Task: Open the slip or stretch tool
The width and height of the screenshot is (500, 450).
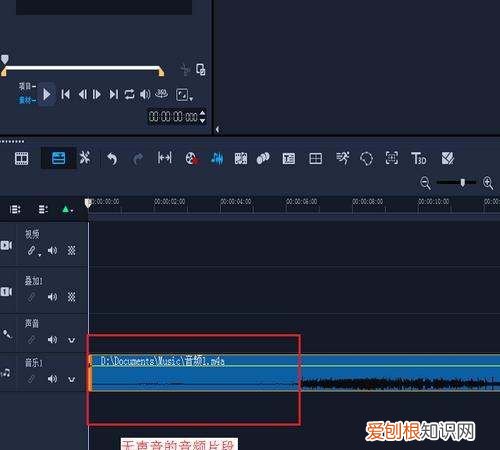Action: pos(164,157)
